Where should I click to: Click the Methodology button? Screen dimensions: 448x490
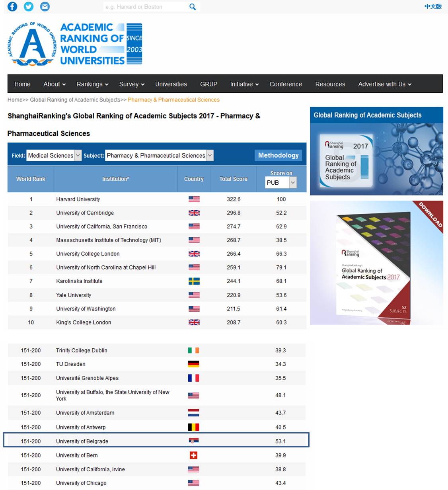278,155
